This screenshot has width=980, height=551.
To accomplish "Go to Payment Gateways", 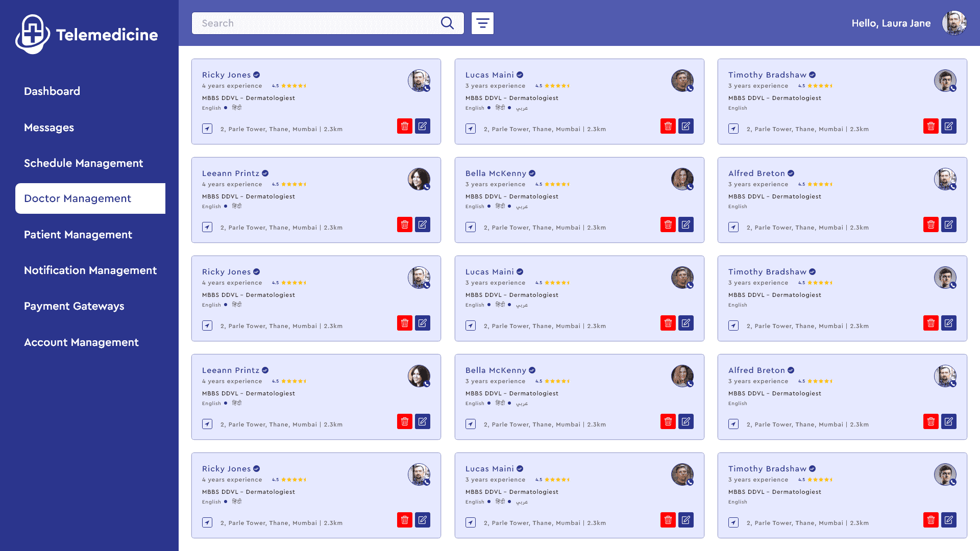I will click(x=74, y=306).
